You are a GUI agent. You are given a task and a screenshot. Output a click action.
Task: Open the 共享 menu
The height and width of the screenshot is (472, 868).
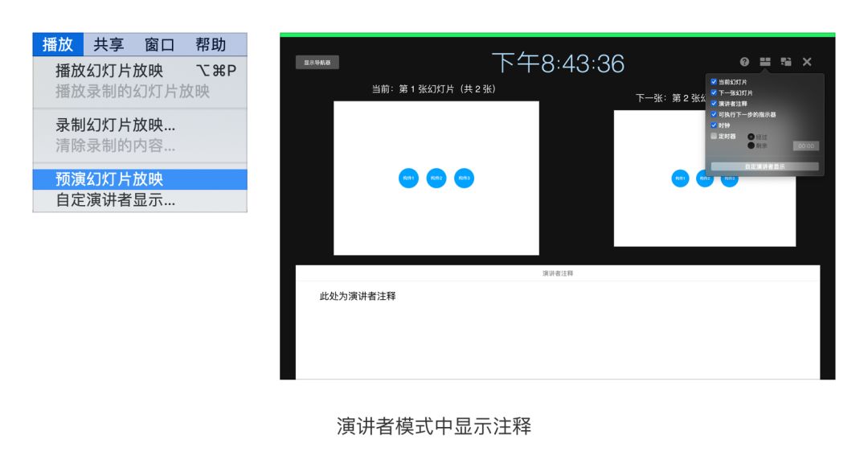108,44
